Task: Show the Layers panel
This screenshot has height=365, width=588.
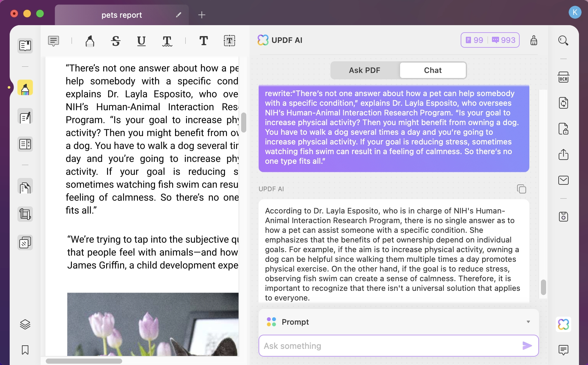Action: pos(25,324)
